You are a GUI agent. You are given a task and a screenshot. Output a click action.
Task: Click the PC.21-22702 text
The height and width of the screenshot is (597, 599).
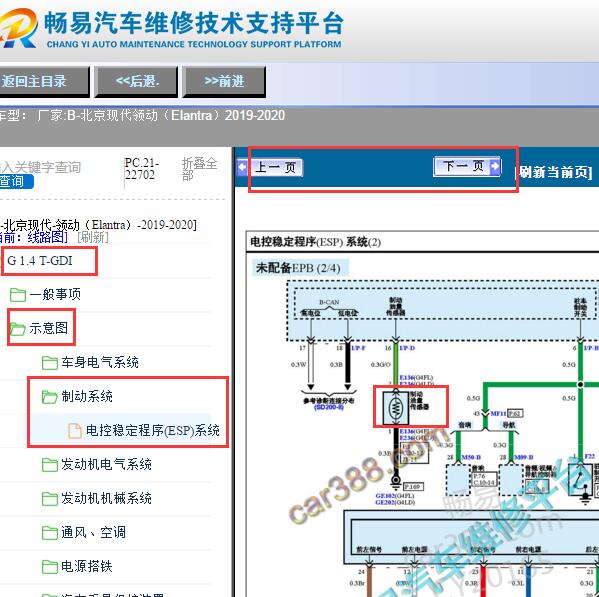tap(141, 168)
